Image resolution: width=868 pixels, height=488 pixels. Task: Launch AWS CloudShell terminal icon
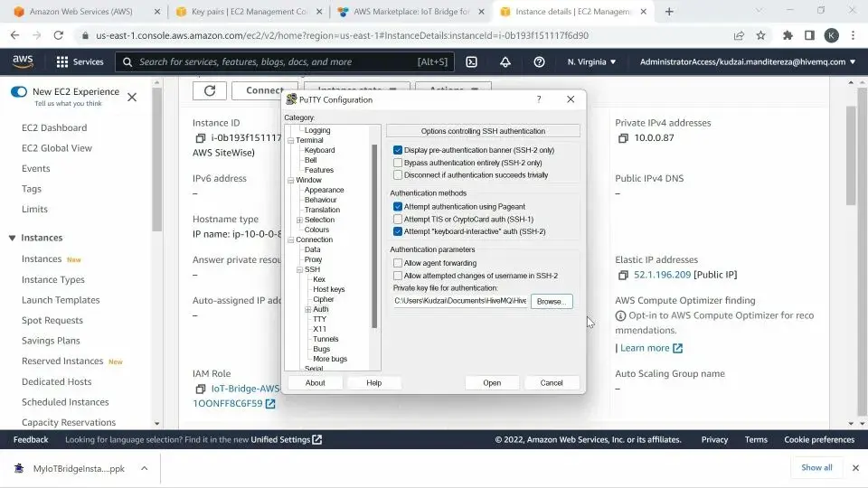[x=472, y=62]
